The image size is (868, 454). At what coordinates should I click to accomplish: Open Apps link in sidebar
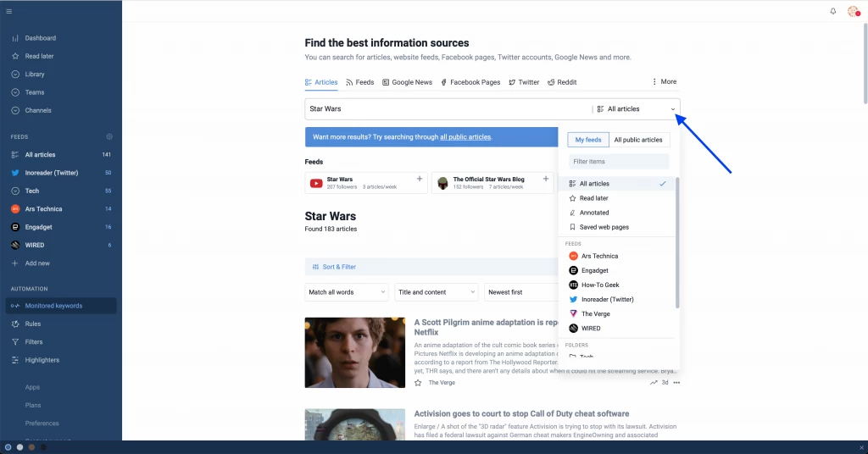click(x=32, y=387)
